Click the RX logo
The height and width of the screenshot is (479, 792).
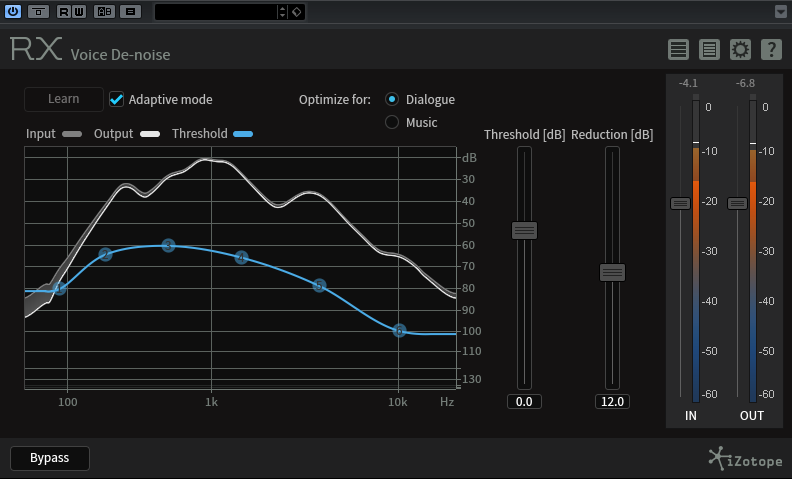(36, 49)
